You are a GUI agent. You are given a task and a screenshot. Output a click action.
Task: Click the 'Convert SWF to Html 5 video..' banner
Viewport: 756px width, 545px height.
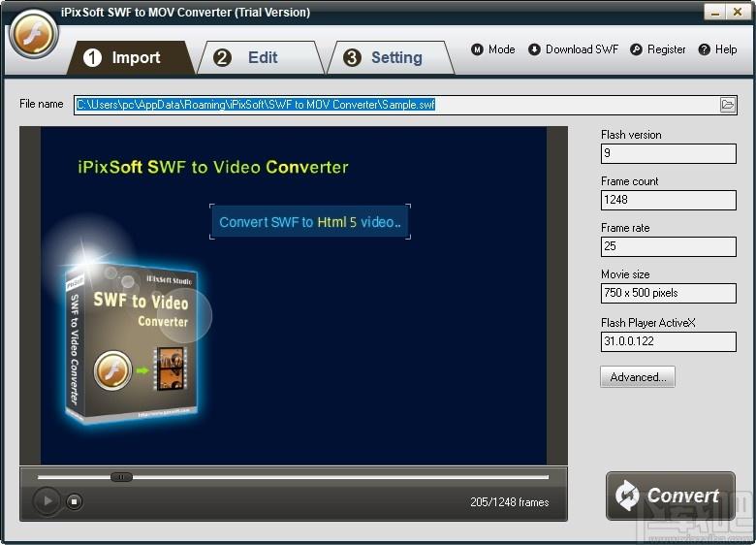310,222
